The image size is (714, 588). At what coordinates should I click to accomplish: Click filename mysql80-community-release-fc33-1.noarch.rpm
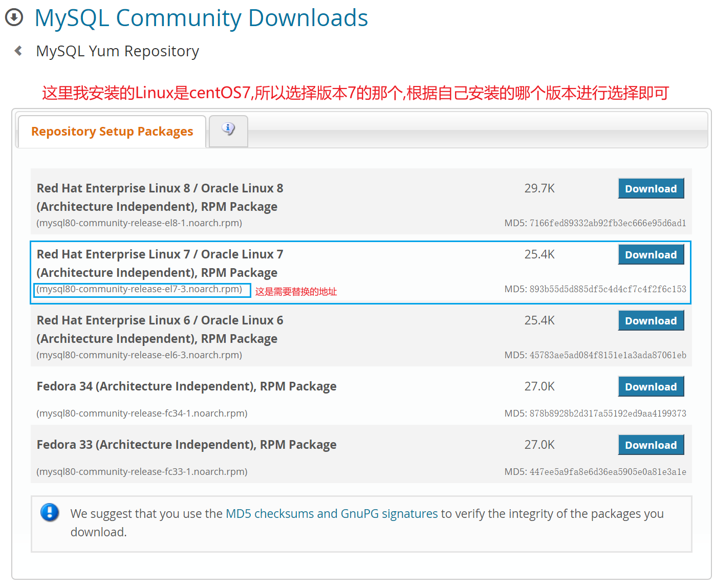point(142,472)
